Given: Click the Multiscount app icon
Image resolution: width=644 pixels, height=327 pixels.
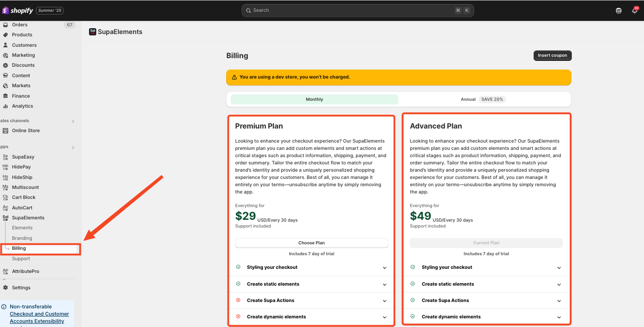Looking at the screenshot, I should tap(5, 187).
